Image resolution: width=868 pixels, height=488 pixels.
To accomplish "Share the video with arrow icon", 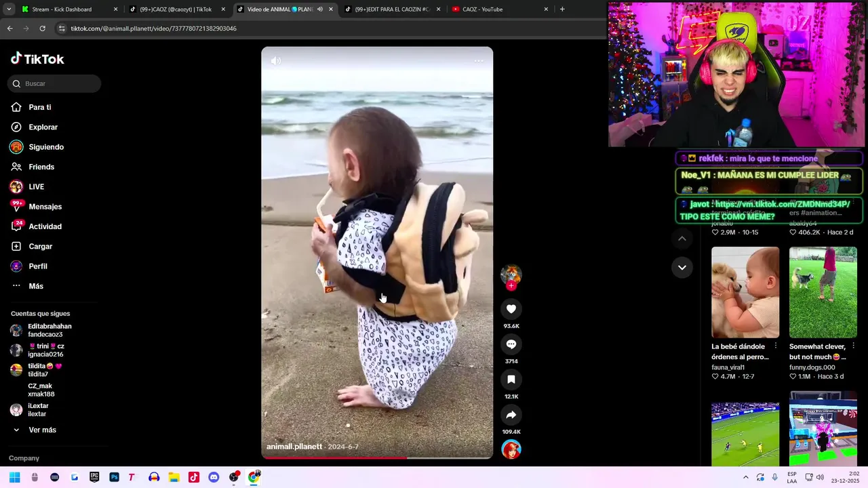I will coord(511,415).
